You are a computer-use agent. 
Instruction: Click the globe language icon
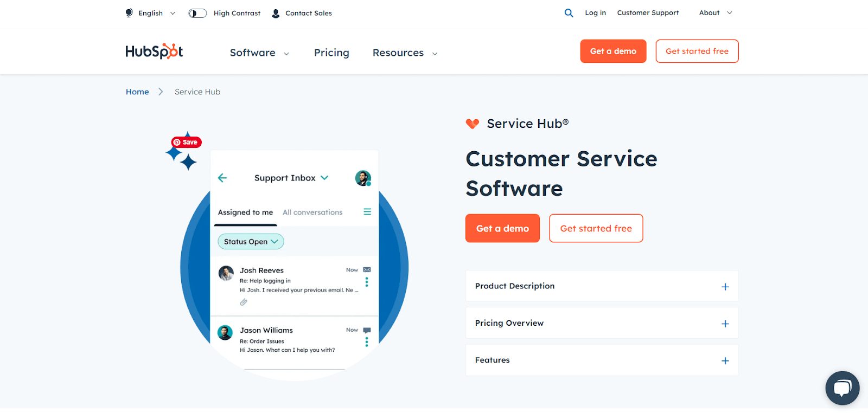click(x=129, y=13)
